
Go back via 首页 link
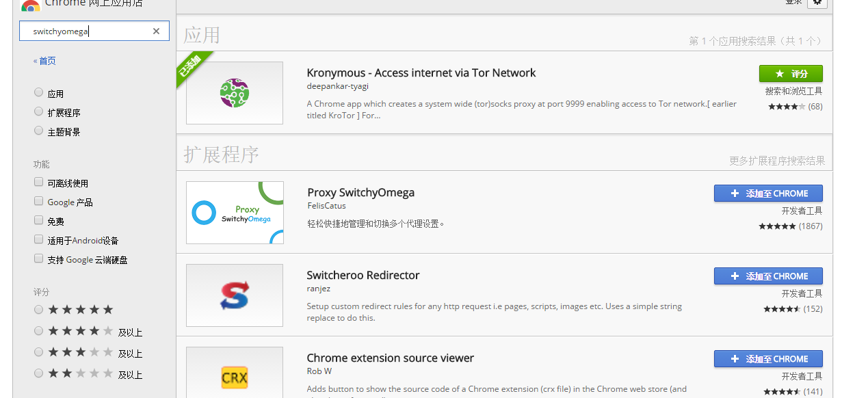coord(47,61)
